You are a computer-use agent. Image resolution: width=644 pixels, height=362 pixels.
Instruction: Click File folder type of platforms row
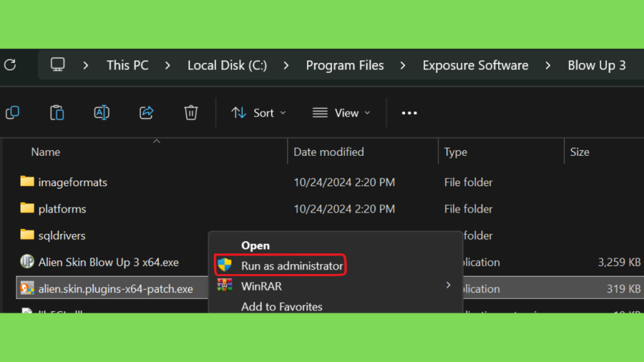tap(468, 209)
